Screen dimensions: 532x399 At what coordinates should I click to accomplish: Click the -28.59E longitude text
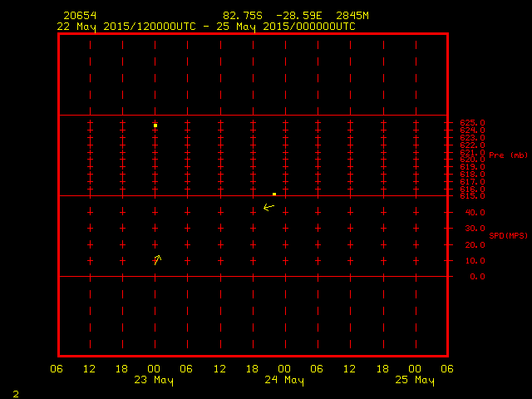299,16
